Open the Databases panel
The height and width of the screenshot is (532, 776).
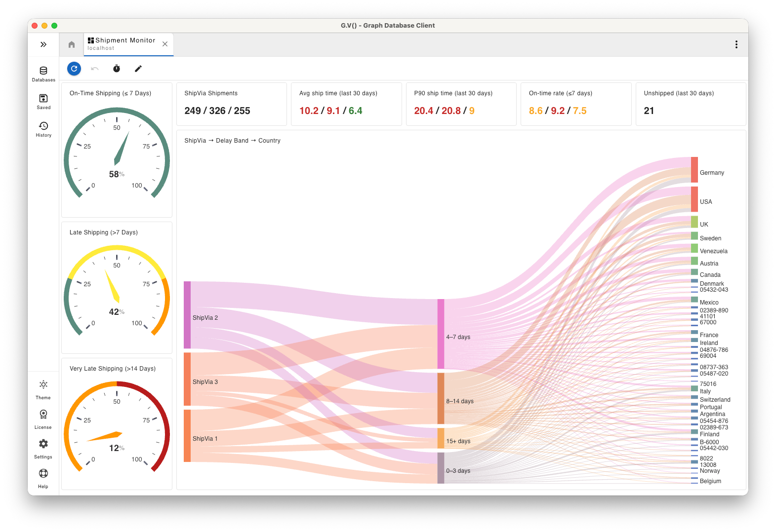pos(43,74)
